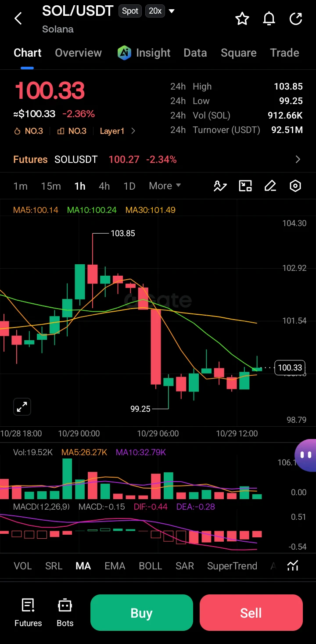Expand chart to fullscreen
Screen dimensions: 316x644
point(22,407)
